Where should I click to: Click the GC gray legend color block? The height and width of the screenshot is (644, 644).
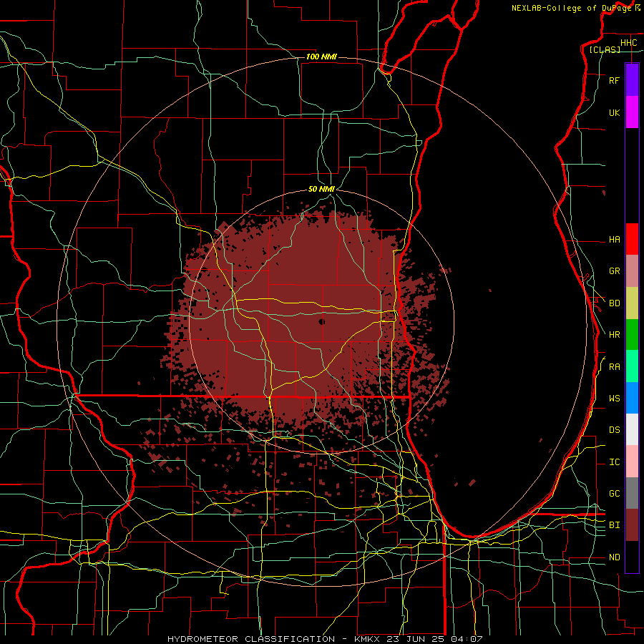click(632, 493)
